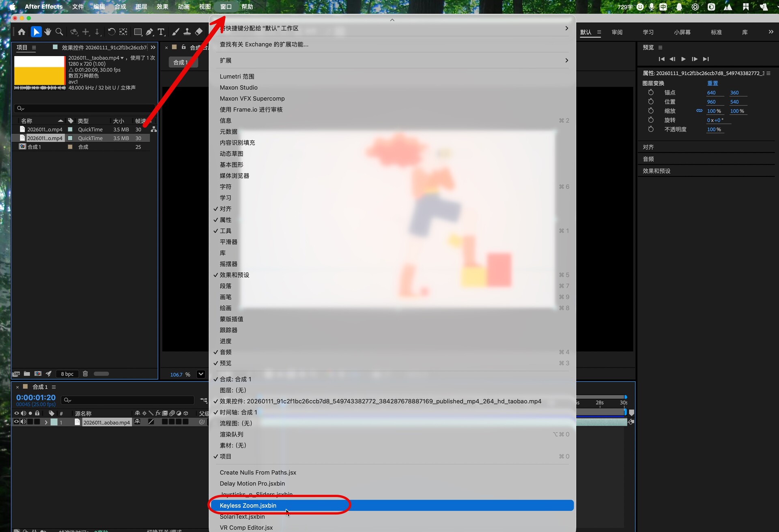Click the 8 bpc color depth button
The height and width of the screenshot is (532, 779).
[x=67, y=374]
